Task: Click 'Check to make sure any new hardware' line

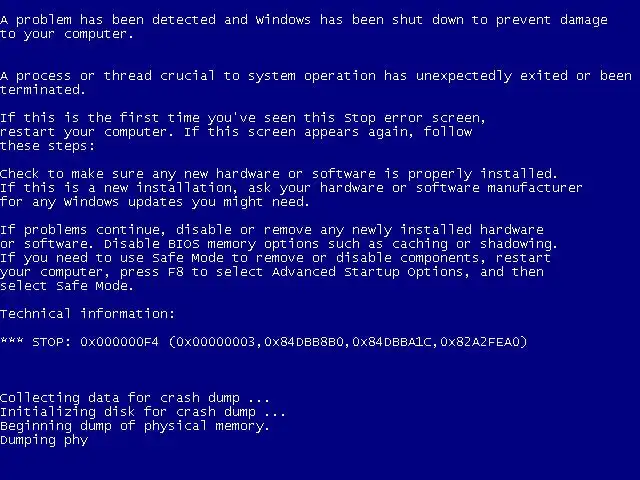Action: (278, 174)
